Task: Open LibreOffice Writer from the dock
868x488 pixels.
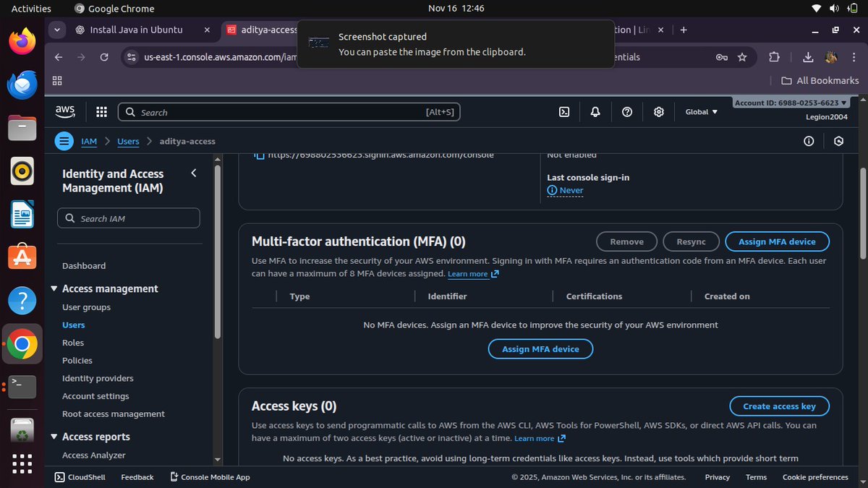Action: click(22, 214)
